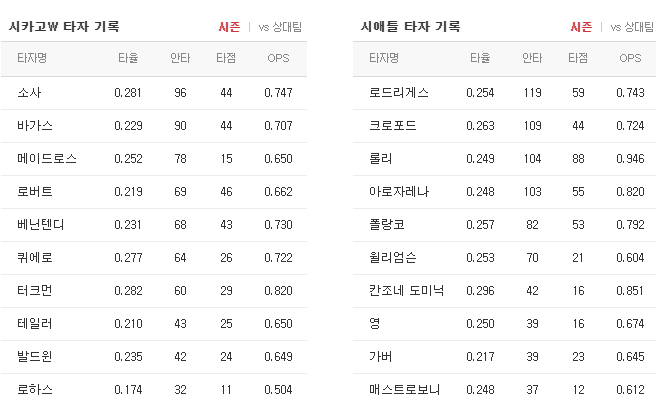Select 시즌 tab in 시애틀 batting table

click(581, 27)
